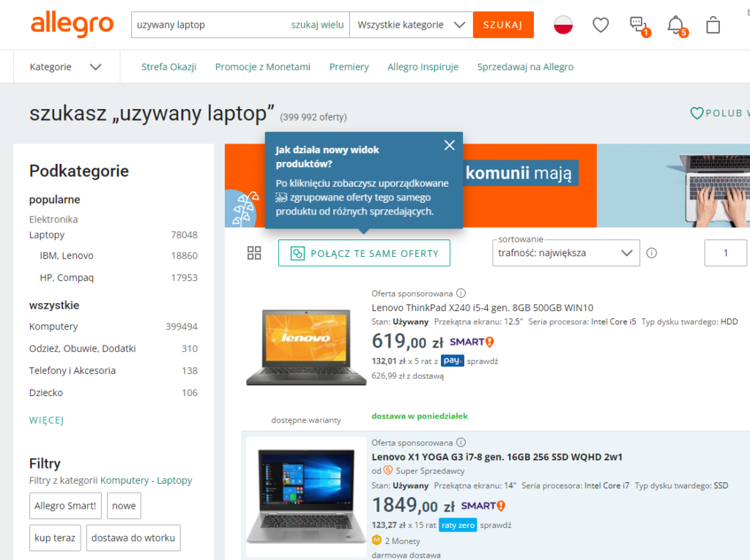Image resolution: width=750 pixels, height=560 pixels.
Task: Toggle nowe filter
Action: (x=124, y=506)
